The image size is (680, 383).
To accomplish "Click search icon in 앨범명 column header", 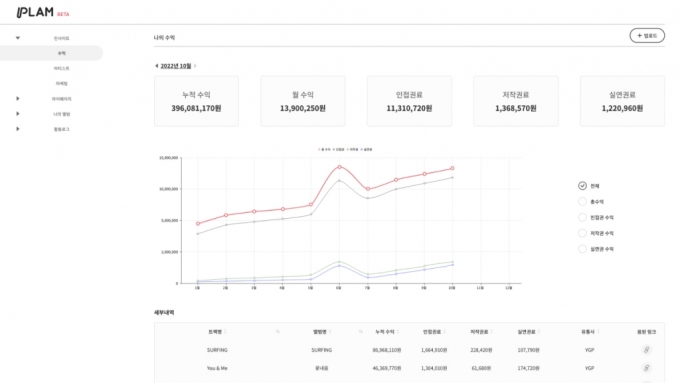I will click(361, 332).
